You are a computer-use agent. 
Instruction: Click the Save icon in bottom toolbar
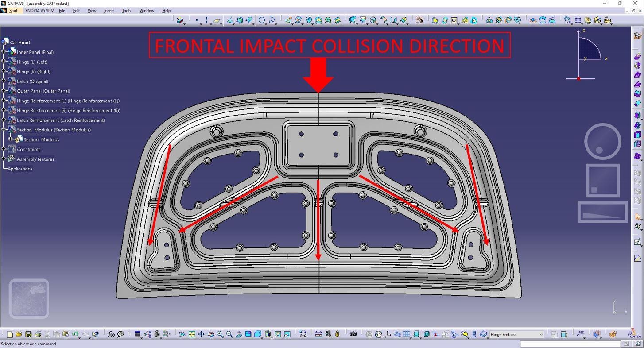(28, 334)
